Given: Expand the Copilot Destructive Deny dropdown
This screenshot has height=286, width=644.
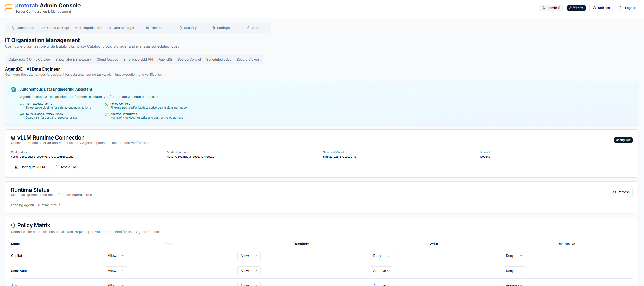Looking at the screenshot, I should (514, 256).
